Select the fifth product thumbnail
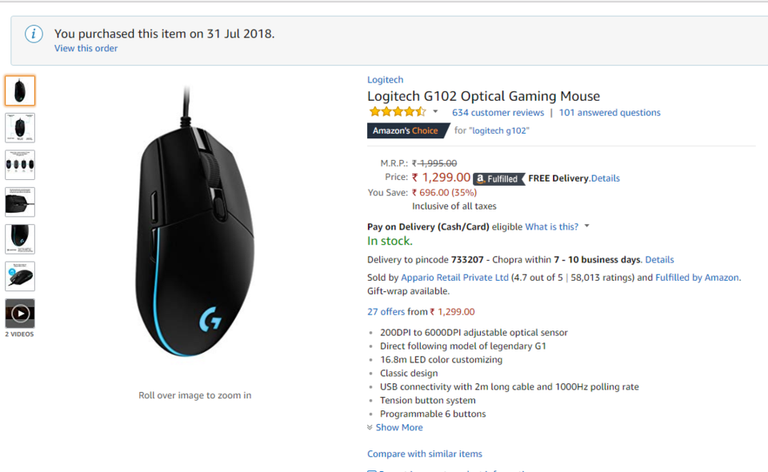 (x=20, y=239)
